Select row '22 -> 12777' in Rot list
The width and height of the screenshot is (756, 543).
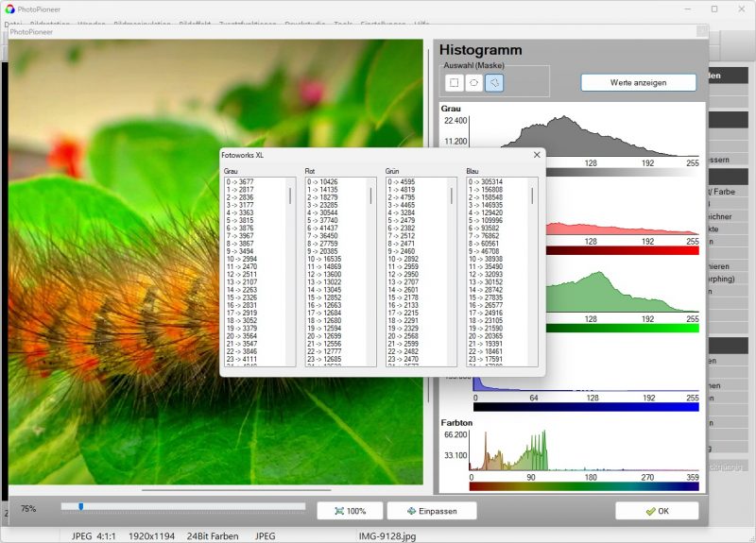click(324, 351)
